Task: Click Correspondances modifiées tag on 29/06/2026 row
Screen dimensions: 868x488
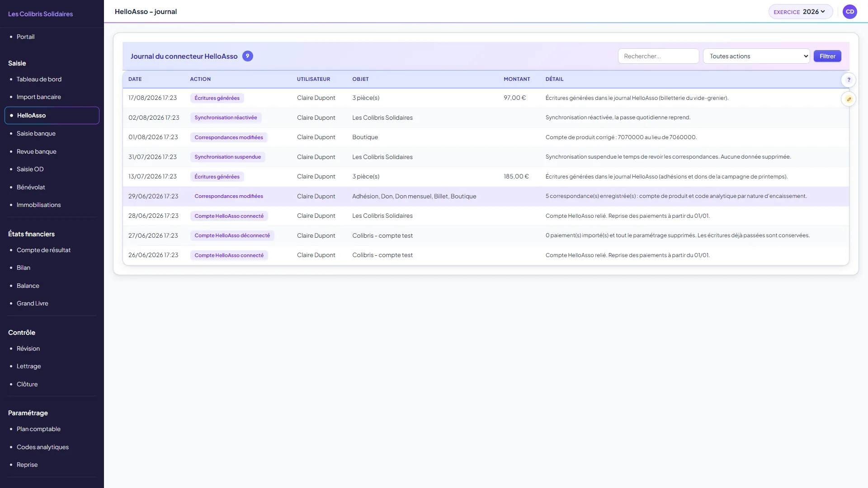Action: pos(229,196)
